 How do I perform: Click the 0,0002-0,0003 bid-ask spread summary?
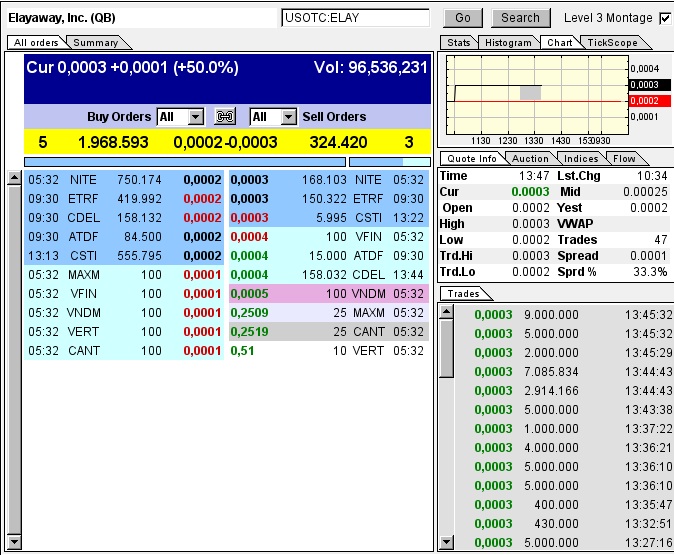coord(225,142)
